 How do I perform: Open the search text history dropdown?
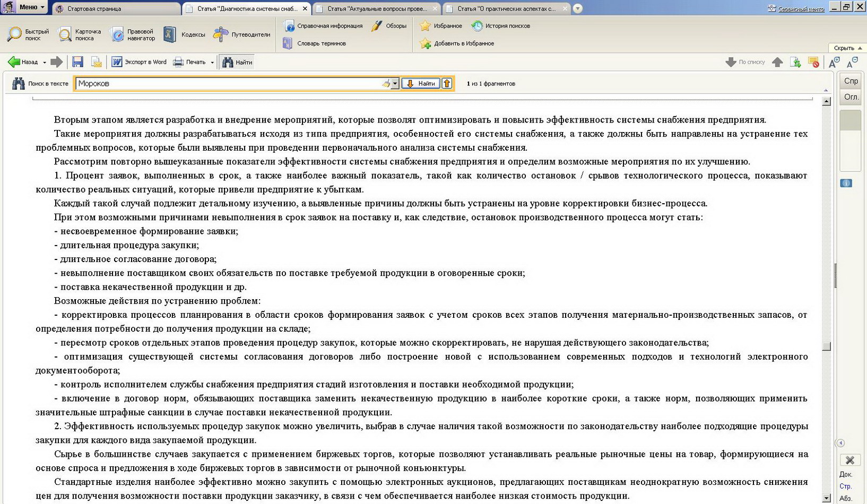click(x=395, y=84)
